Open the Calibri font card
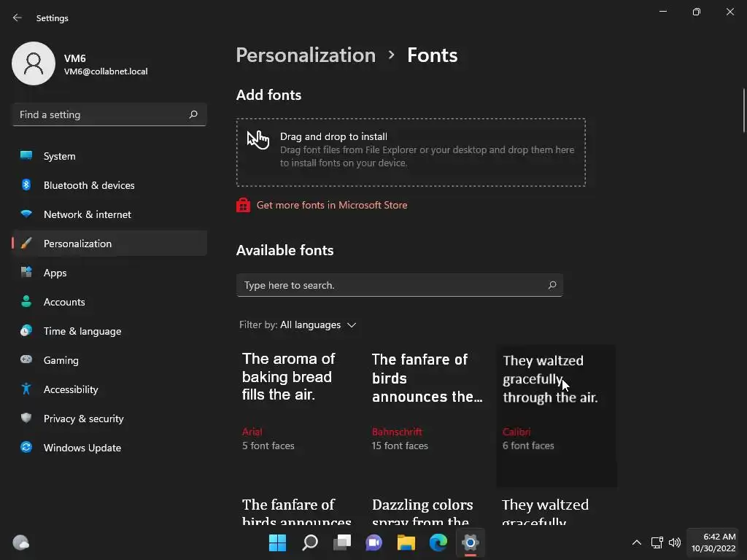 [557, 416]
